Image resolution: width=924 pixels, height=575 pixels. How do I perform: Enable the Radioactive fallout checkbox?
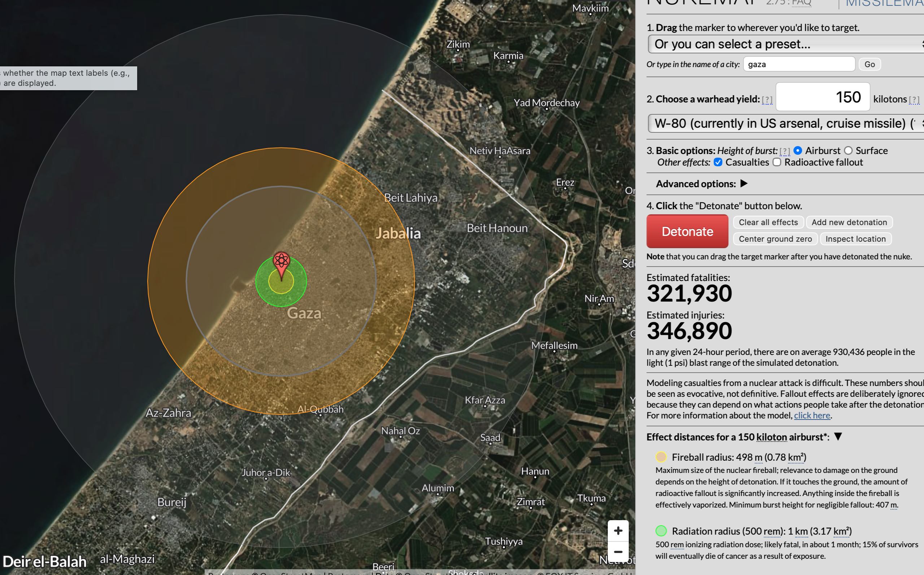click(x=777, y=162)
